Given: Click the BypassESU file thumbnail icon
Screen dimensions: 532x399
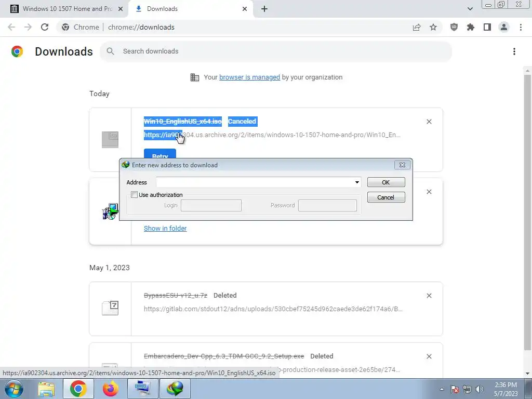Looking at the screenshot, I should (110, 308).
